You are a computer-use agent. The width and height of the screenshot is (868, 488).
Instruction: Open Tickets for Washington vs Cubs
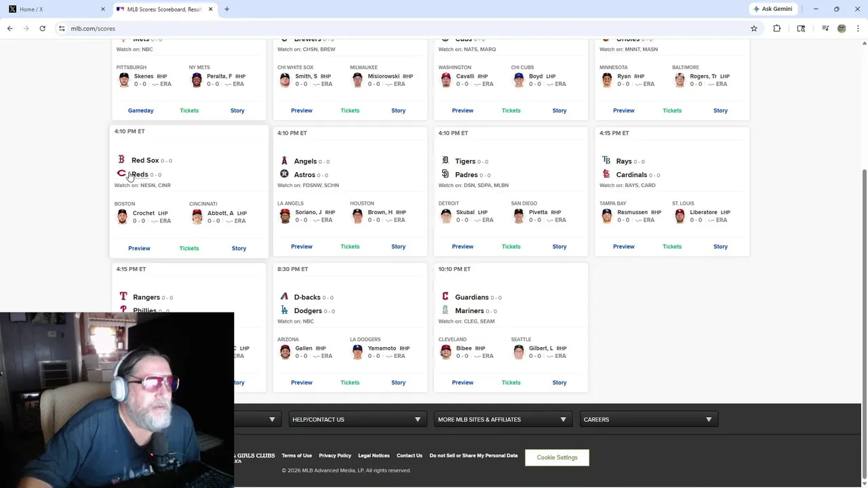[511, 110]
